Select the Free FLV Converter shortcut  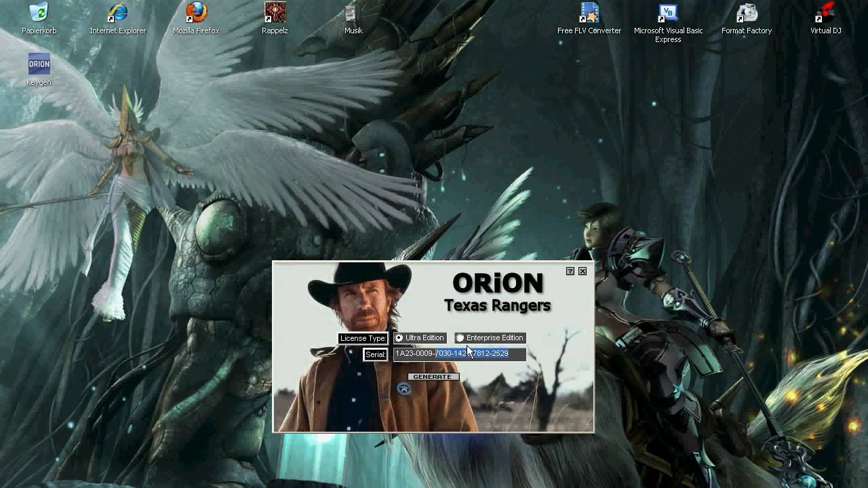click(589, 18)
